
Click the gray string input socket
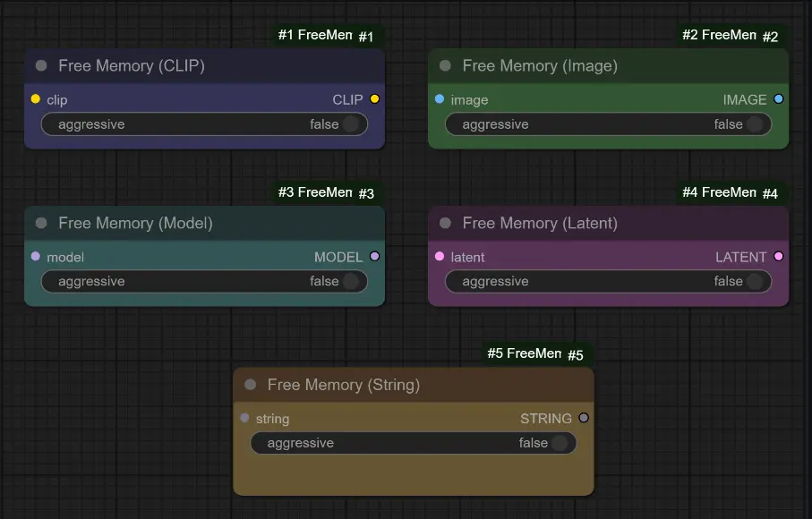(x=245, y=418)
